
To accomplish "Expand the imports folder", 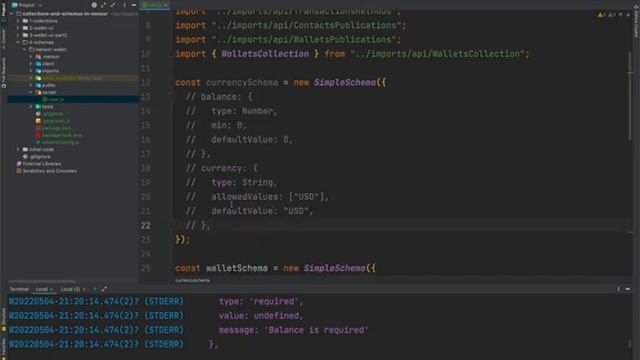I will point(31,71).
